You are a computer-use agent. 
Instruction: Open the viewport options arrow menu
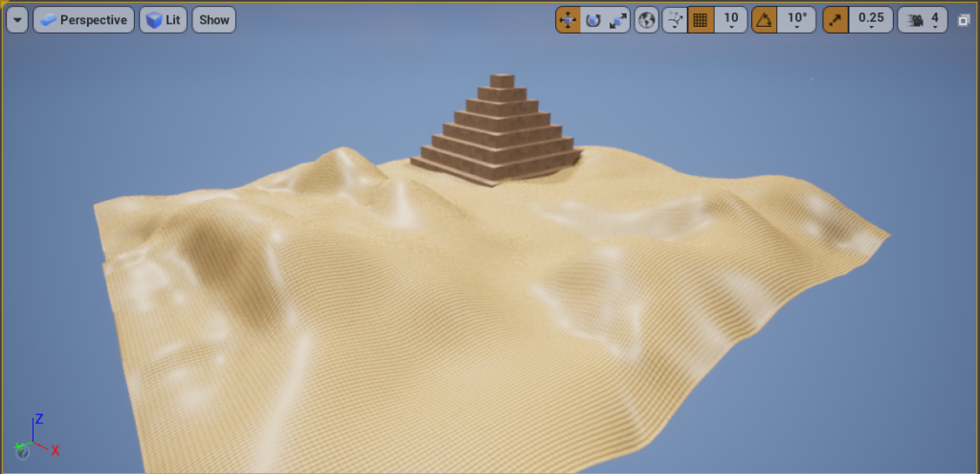17,20
